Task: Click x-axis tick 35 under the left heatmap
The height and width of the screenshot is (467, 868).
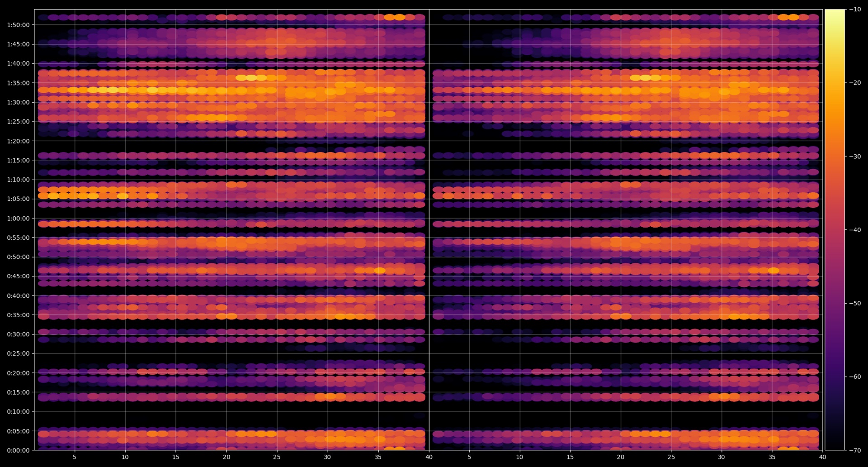Action: pos(378,457)
